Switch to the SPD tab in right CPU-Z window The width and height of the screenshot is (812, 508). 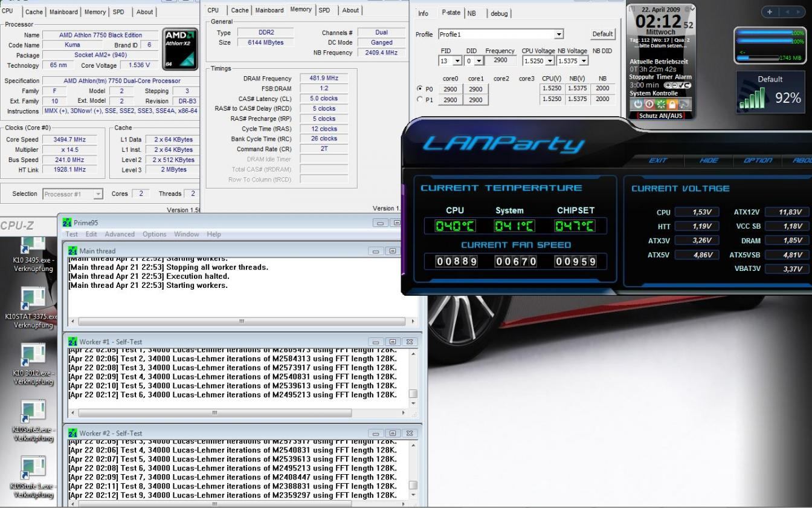click(324, 10)
